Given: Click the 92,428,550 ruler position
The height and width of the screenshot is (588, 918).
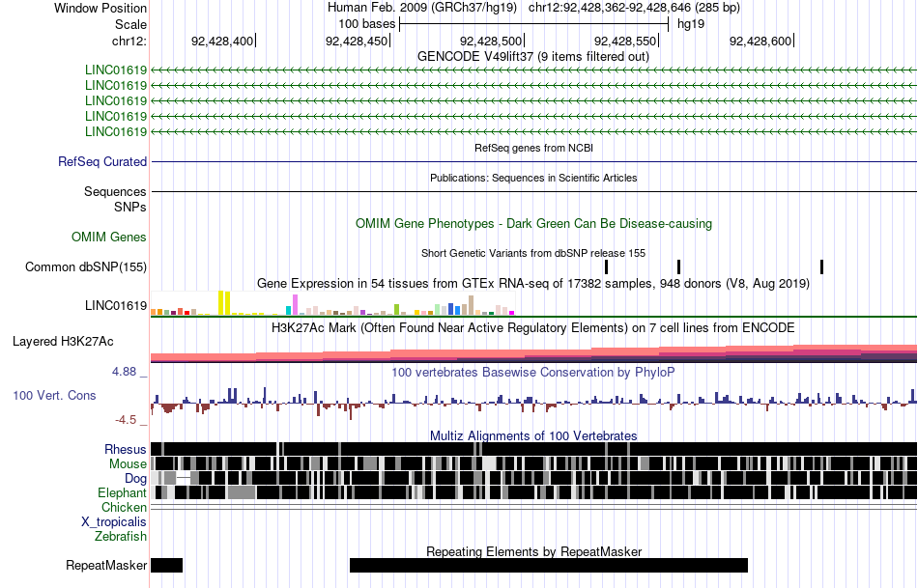Looking at the screenshot, I should (x=625, y=41).
